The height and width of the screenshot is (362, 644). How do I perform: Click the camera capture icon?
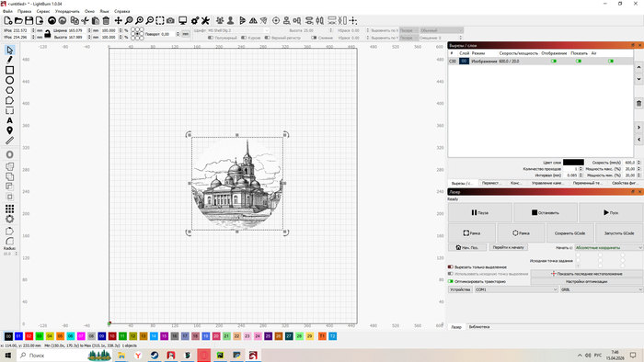pyautogui.click(x=170, y=20)
